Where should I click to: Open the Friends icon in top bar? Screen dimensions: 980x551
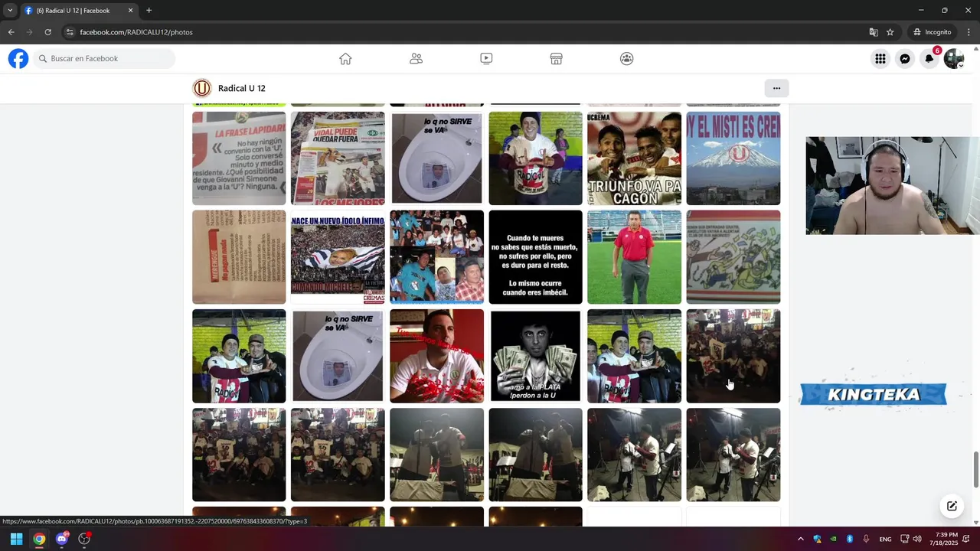coord(416,59)
